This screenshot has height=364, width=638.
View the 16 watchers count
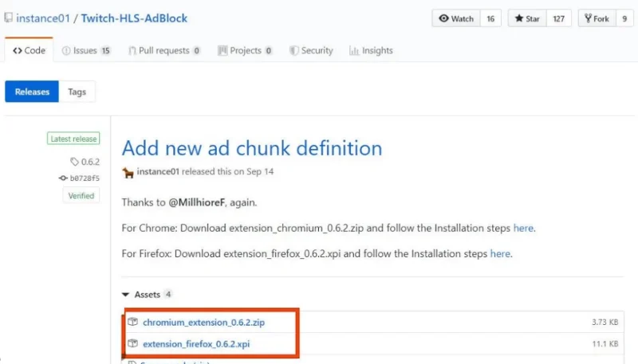(x=490, y=18)
